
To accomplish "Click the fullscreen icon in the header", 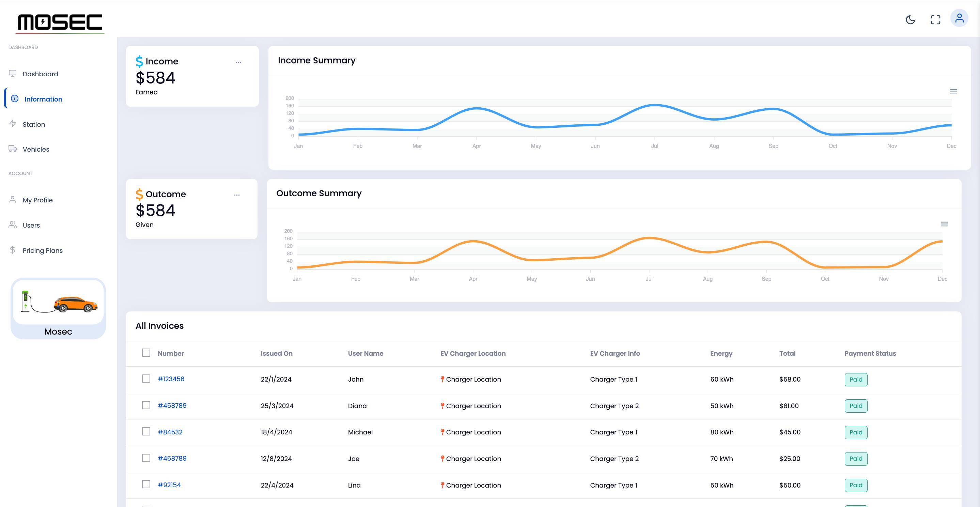I will click(x=935, y=20).
